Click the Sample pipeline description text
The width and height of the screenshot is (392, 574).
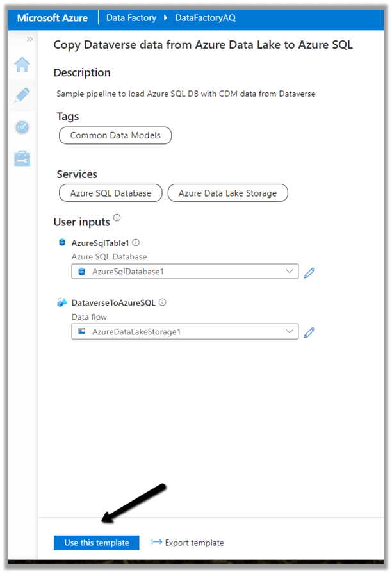[186, 94]
